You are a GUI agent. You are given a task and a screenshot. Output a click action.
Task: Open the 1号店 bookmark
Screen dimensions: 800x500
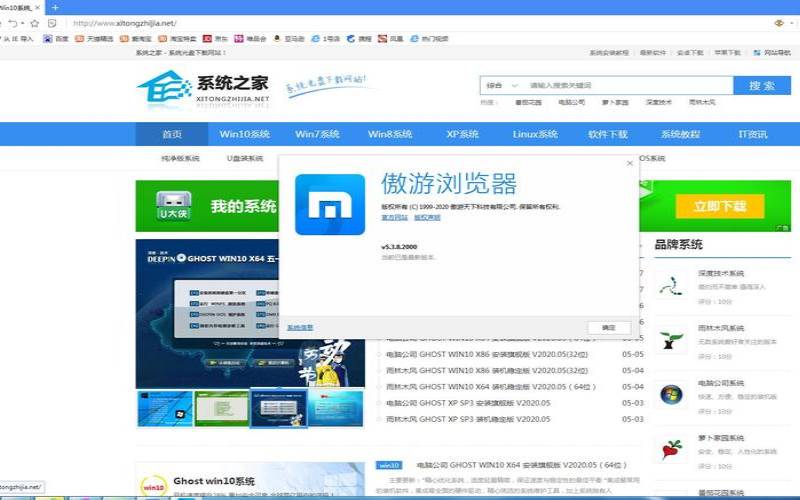pos(326,39)
